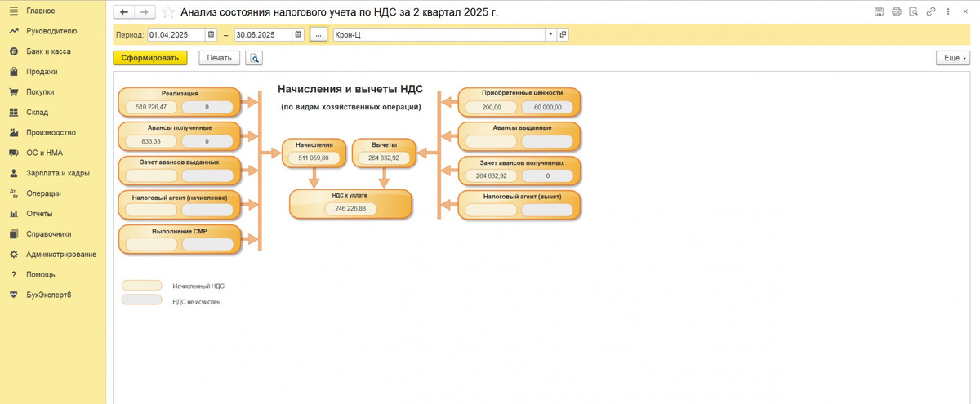Open Главное section in sidebar

pyautogui.click(x=41, y=11)
